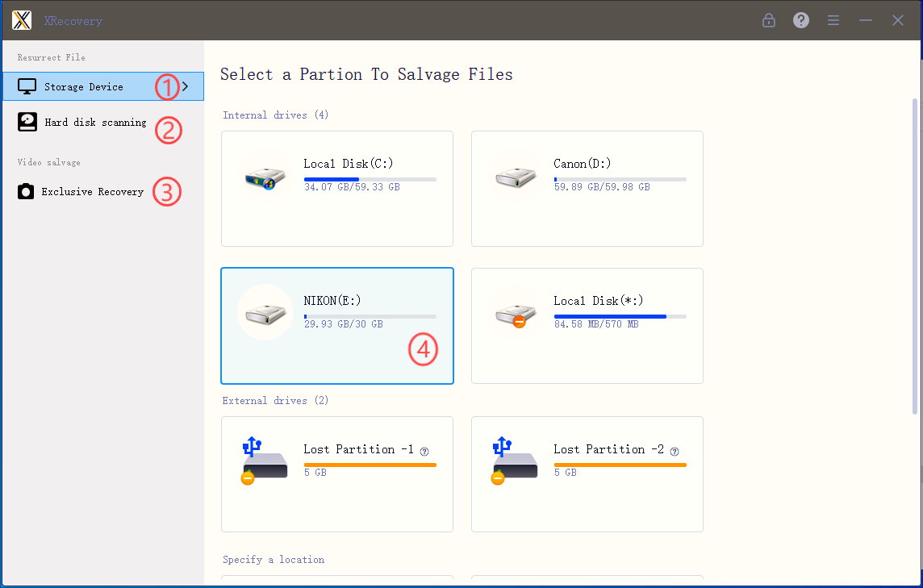Click the 29.93 GB/30 GB size text

343,324
